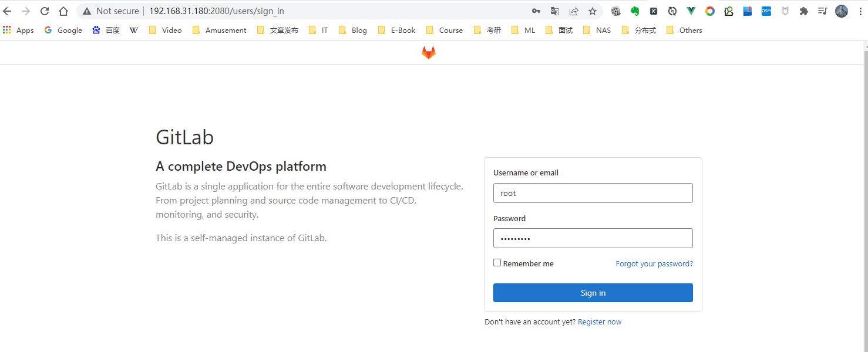Open the Chrome profile avatar
868x352 pixels.
pyautogui.click(x=842, y=11)
